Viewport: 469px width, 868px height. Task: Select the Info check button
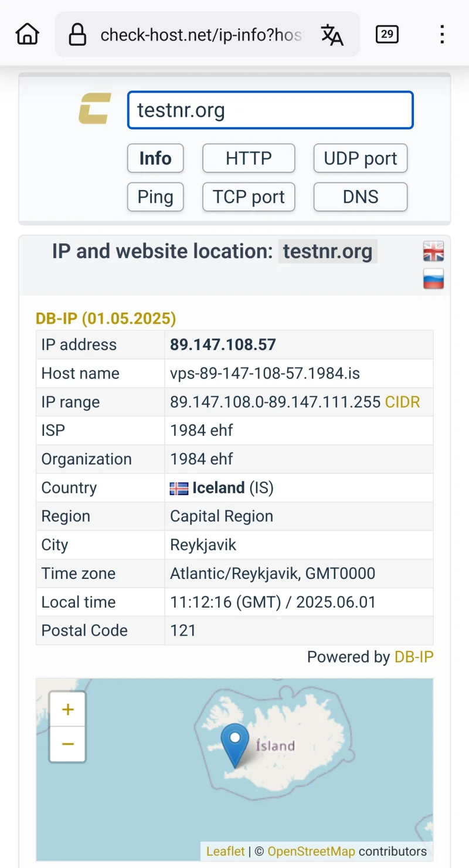pyautogui.click(x=155, y=158)
